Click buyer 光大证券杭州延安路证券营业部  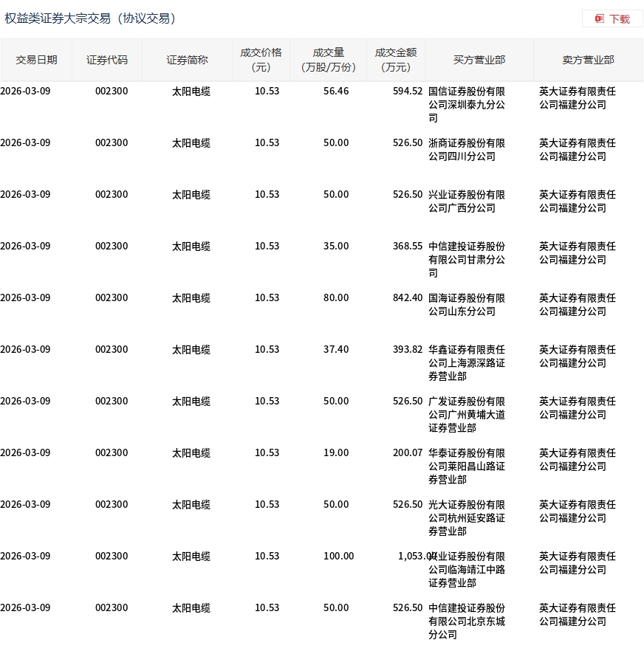click(467, 517)
